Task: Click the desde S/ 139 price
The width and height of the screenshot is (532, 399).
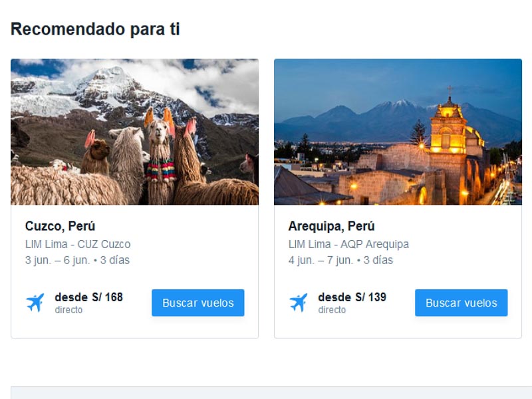Action: point(352,297)
